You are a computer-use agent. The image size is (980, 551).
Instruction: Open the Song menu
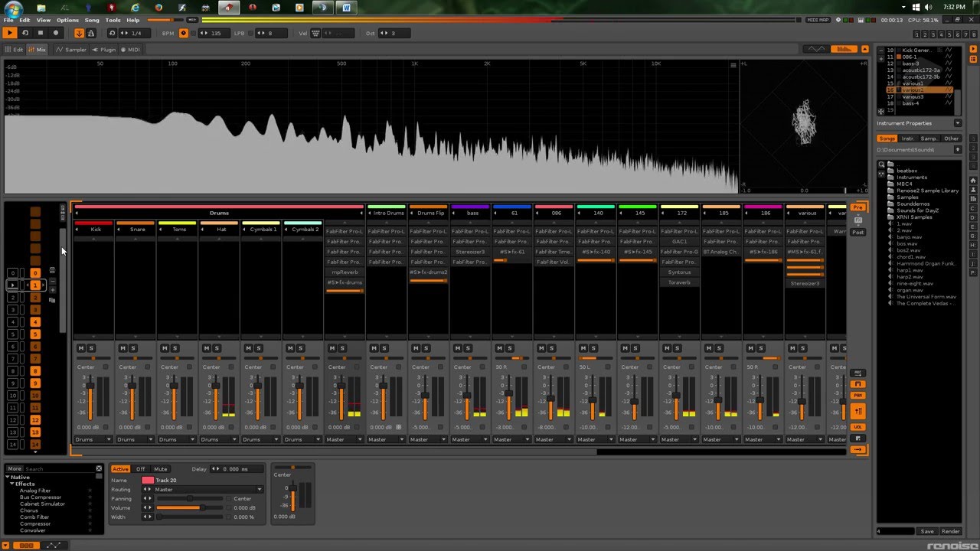[x=92, y=20]
